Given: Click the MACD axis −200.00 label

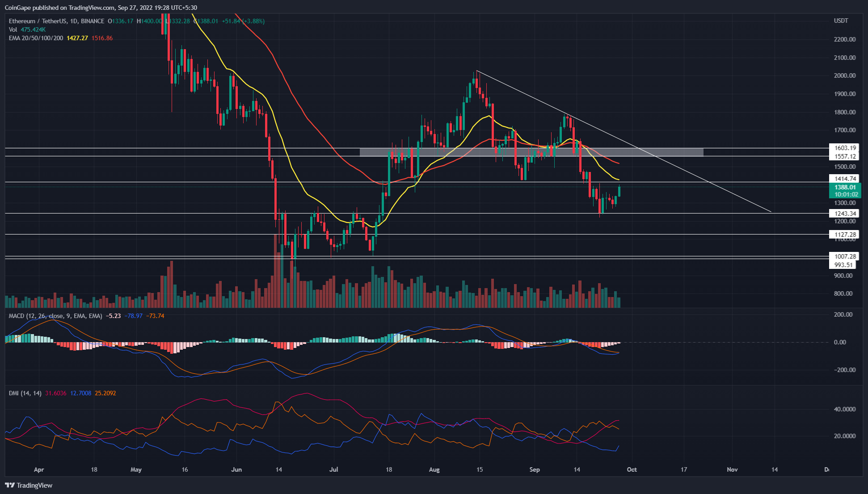Looking at the screenshot, I should coord(844,370).
